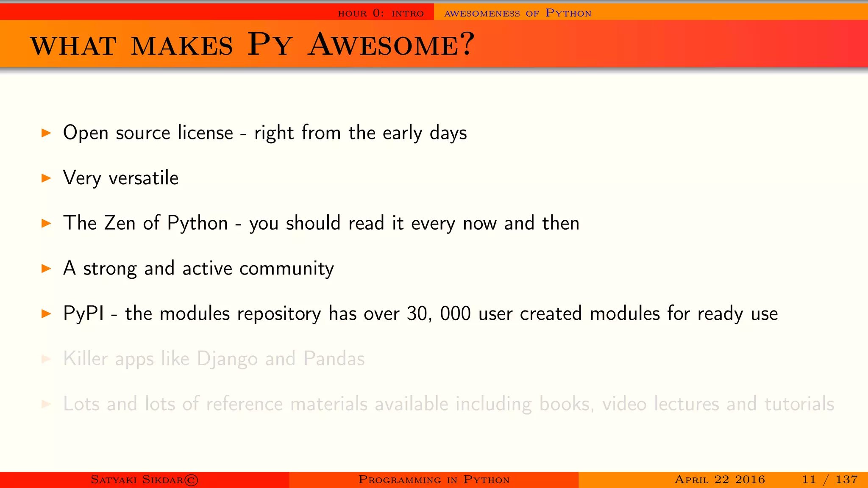Click the bullet triangle beside 'A strong and active'
This screenshot has width=868, height=488.
pyautogui.click(x=46, y=269)
